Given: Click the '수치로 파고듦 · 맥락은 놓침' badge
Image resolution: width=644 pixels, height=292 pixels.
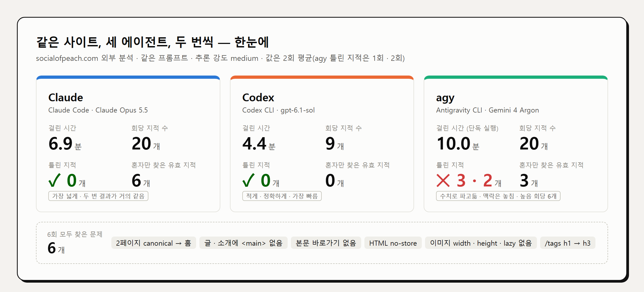Looking at the screenshot, I should [x=498, y=196].
